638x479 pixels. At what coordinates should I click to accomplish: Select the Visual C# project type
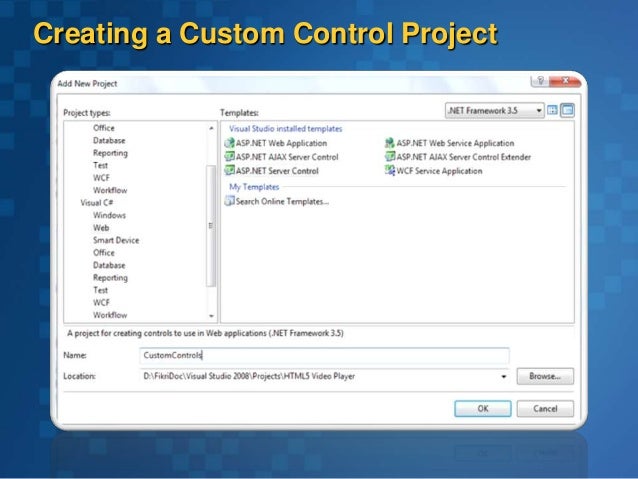[97, 203]
